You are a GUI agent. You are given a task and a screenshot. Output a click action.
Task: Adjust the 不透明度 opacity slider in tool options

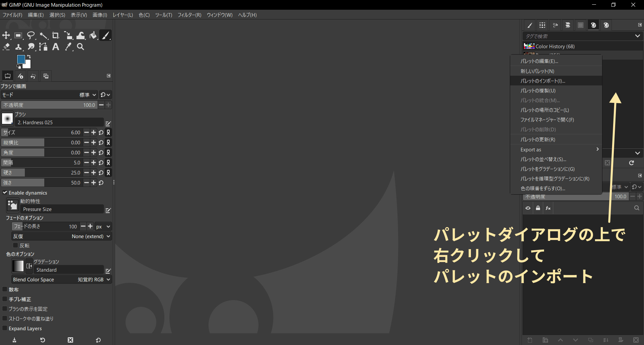(x=49, y=105)
